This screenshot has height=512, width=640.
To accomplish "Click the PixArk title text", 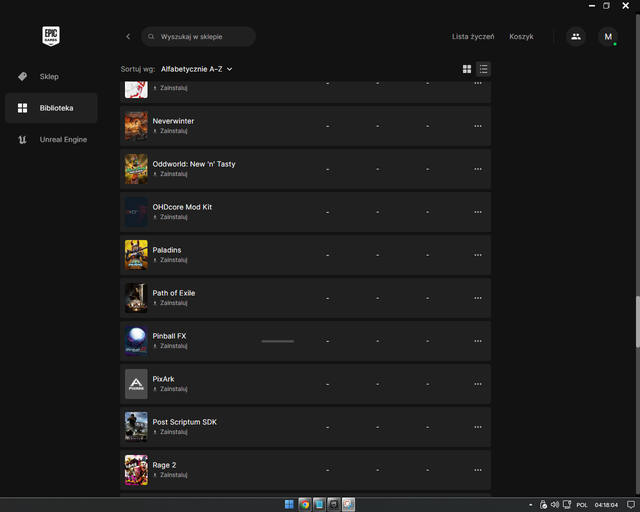I will tap(163, 379).
